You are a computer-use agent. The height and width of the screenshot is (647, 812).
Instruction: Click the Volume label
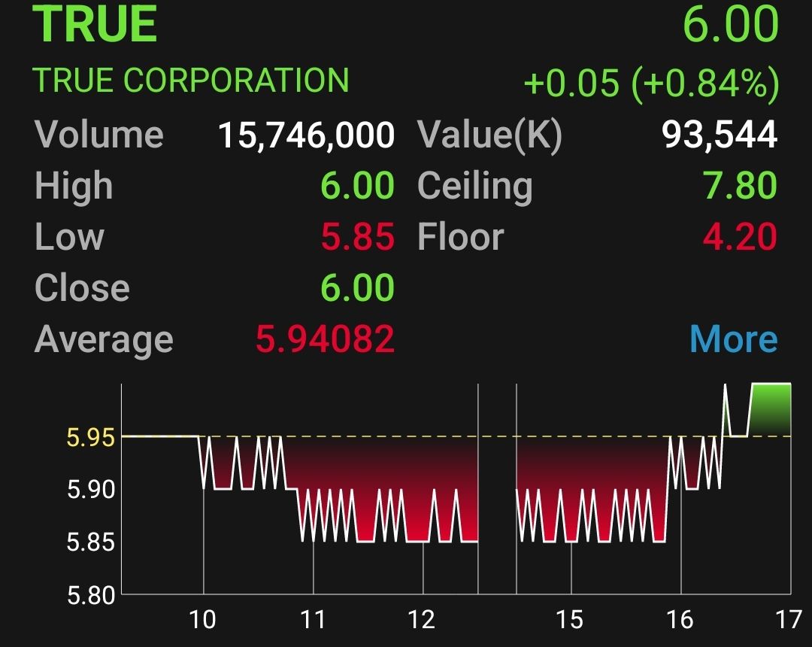click(99, 134)
